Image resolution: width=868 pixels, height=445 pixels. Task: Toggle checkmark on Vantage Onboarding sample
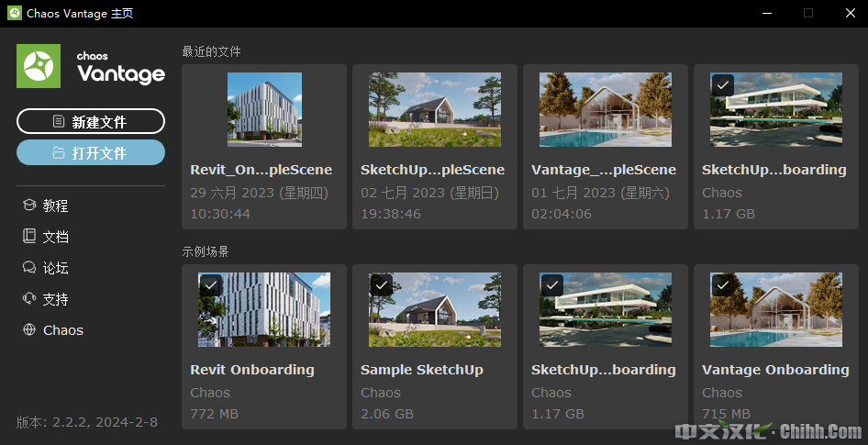[x=722, y=285]
